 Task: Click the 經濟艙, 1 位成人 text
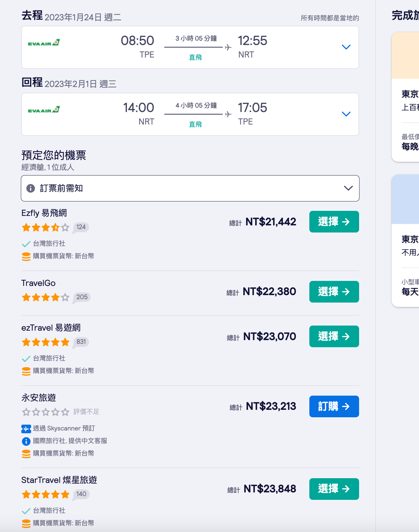[x=48, y=168]
